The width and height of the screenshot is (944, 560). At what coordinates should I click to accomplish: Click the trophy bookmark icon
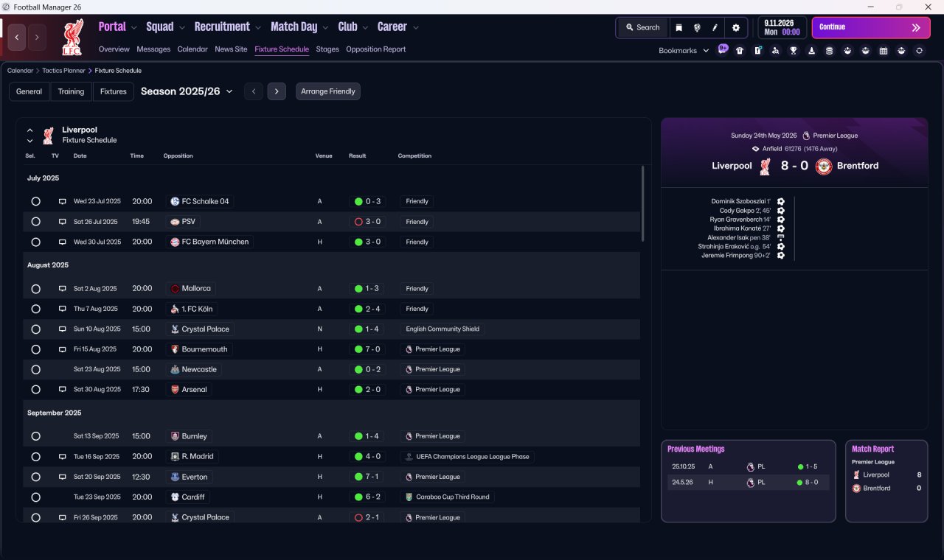794,51
